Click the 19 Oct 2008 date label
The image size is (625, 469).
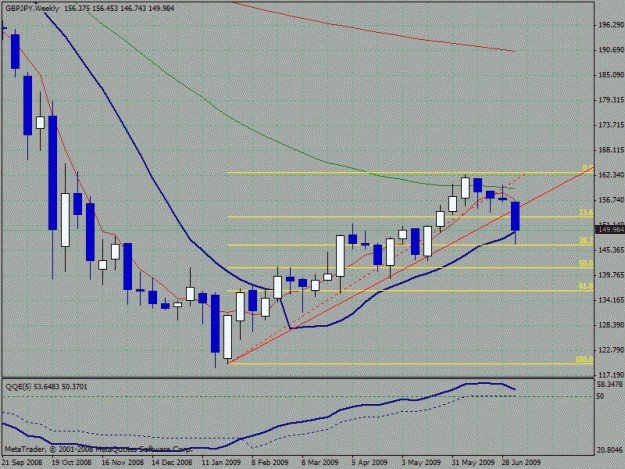coord(71,463)
